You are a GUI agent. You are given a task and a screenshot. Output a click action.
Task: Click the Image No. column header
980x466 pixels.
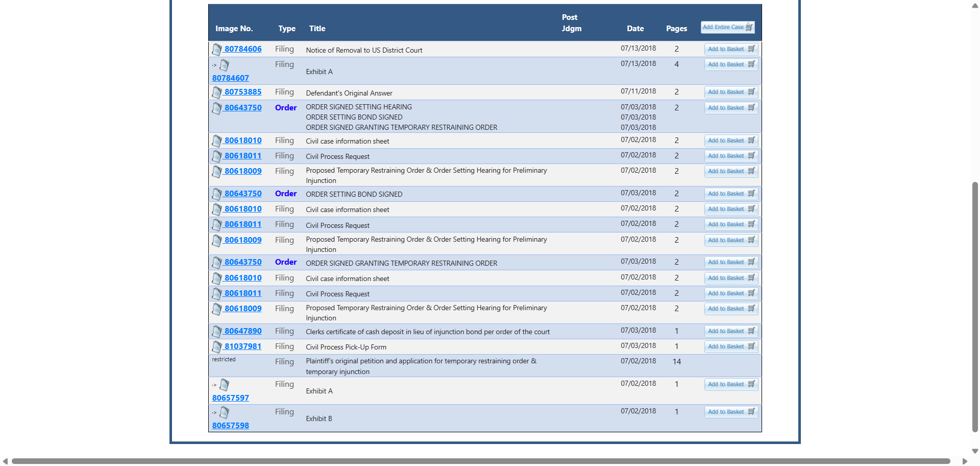[234, 29]
